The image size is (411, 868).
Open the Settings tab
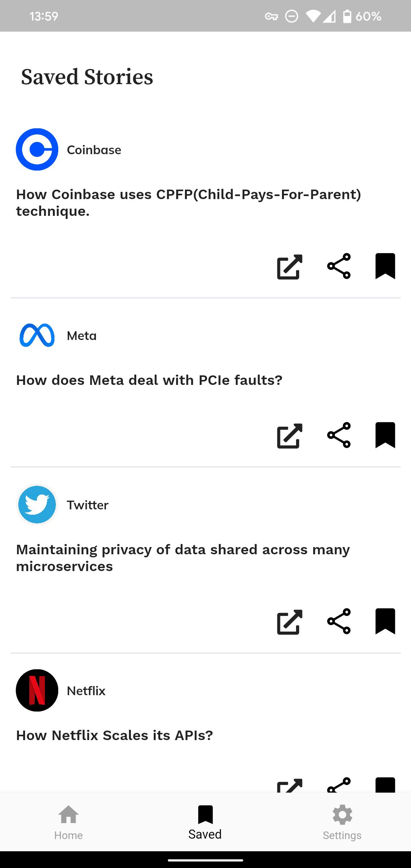click(x=342, y=822)
